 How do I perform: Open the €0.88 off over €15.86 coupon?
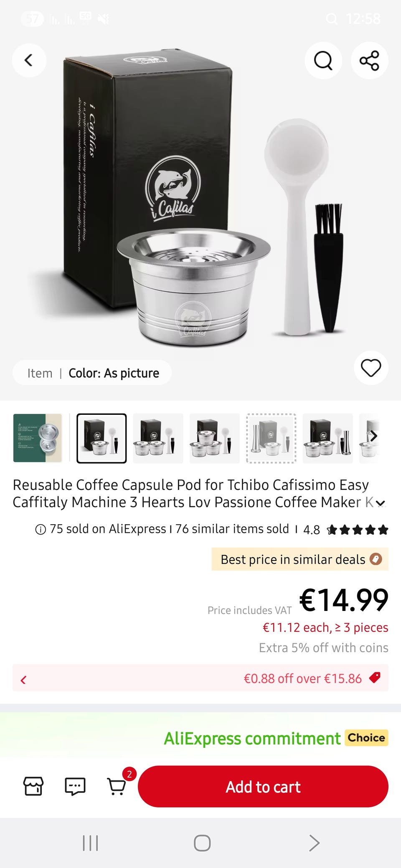pos(302,678)
